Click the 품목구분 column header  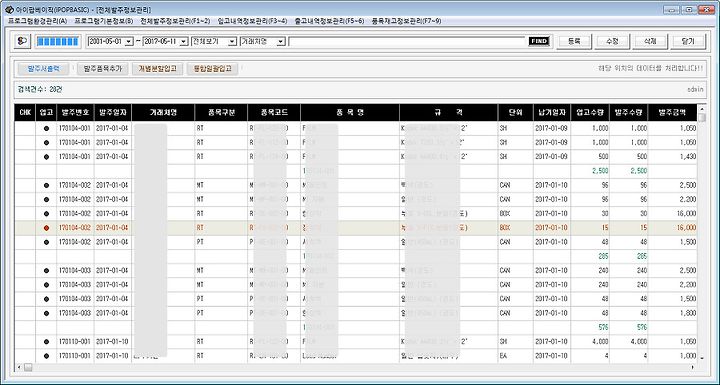coord(221,113)
